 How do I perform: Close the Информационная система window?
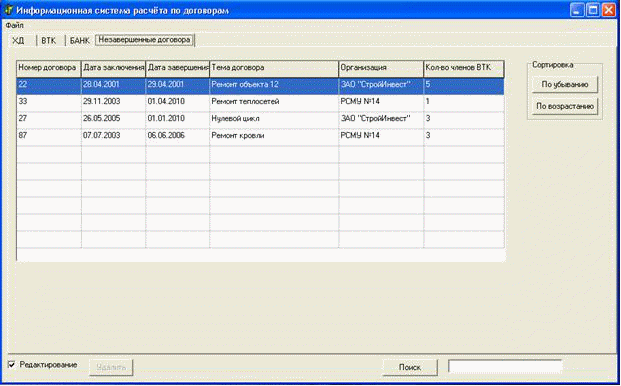point(608,10)
